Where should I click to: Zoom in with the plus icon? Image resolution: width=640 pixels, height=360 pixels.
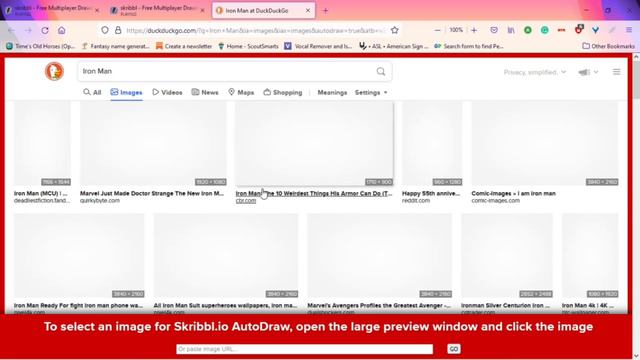(x=474, y=30)
